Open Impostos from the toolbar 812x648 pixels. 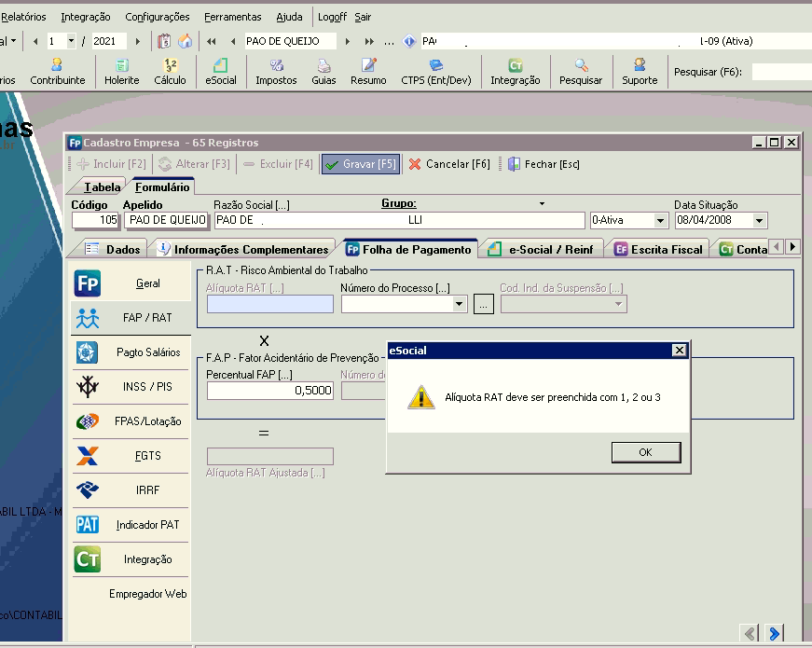276,72
